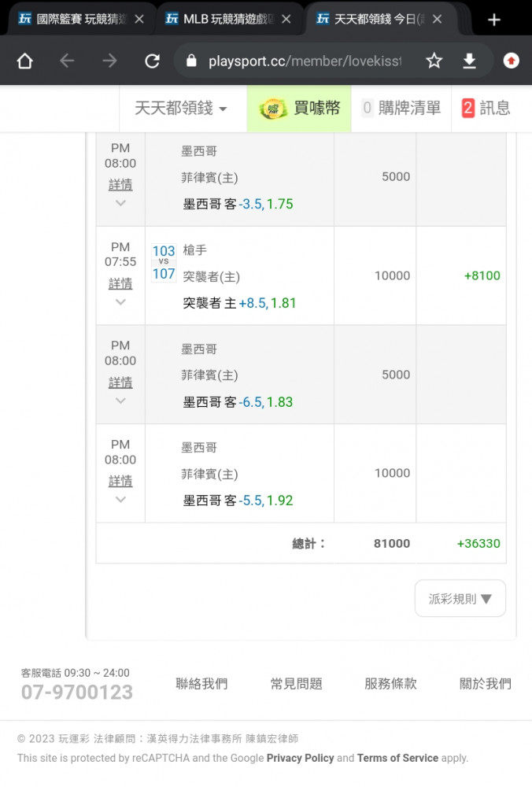
Task: Click the browser reload icon
Action: point(152,61)
